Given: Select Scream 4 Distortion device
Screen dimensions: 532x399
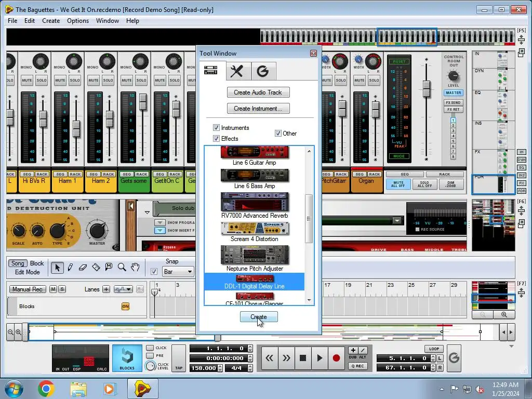Looking at the screenshot, I should (x=255, y=232).
